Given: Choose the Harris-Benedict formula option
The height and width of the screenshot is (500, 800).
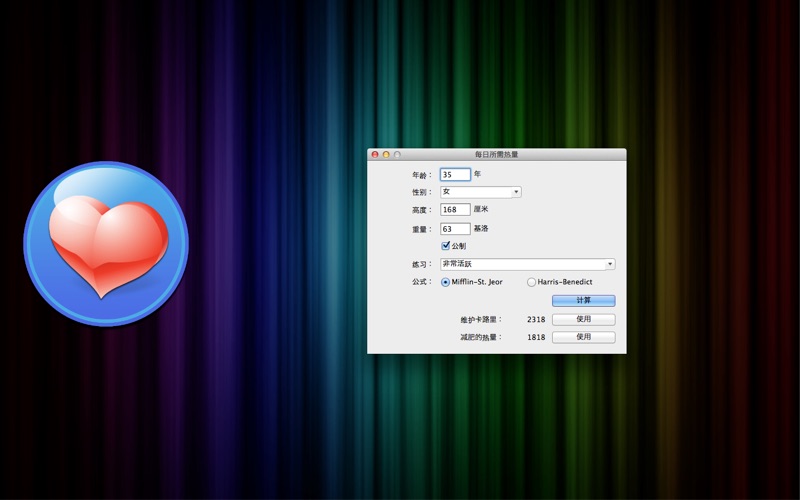Looking at the screenshot, I should [531, 282].
